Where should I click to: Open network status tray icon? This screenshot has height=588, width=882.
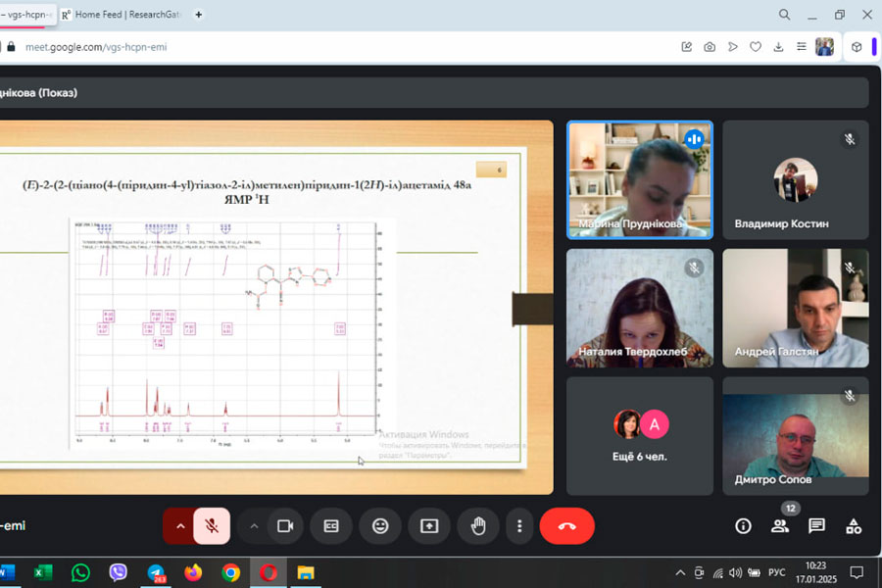pos(717,572)
